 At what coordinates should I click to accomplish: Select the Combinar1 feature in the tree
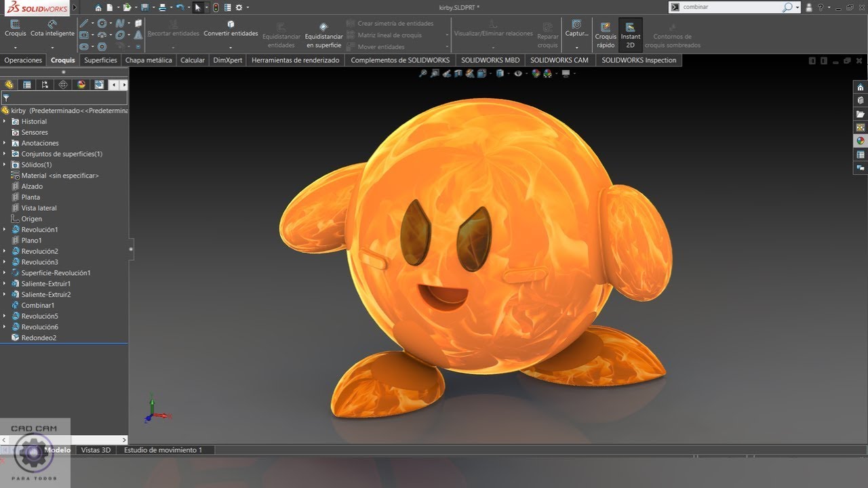click(37, 306)
